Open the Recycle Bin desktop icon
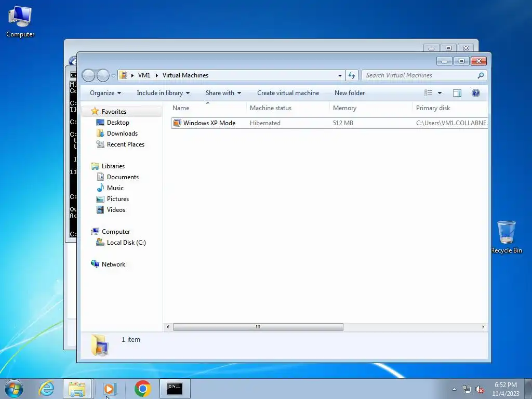The width and height of the screenshot is (532, 399). [x=506, y=237]
